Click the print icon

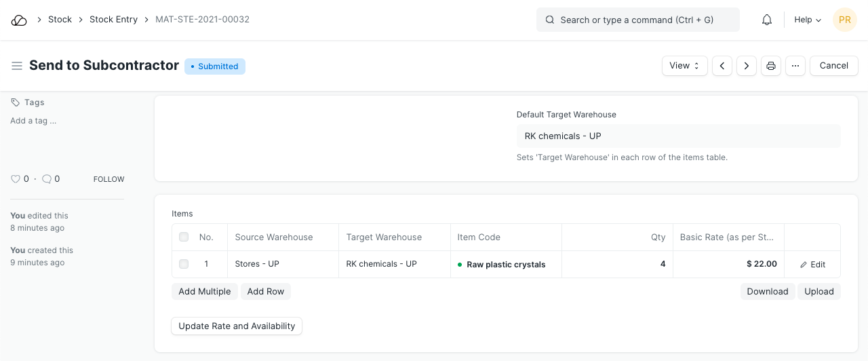tap(771, 66)
